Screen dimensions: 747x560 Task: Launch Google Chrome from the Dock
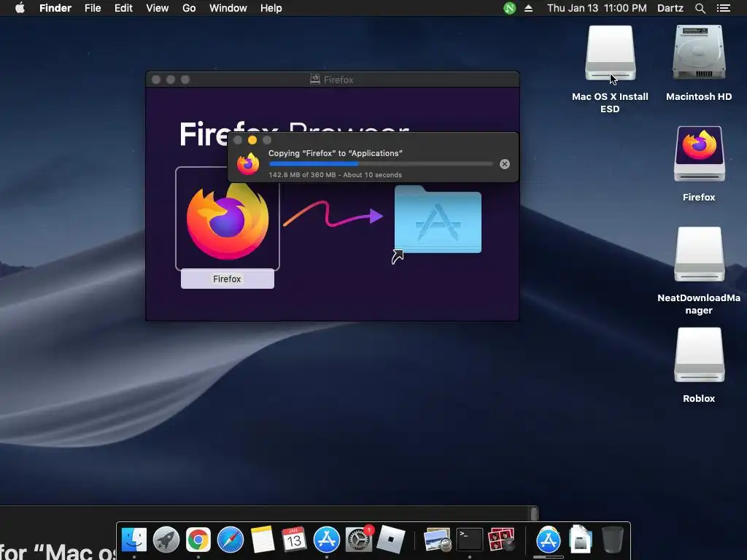[x=198, y=540]
